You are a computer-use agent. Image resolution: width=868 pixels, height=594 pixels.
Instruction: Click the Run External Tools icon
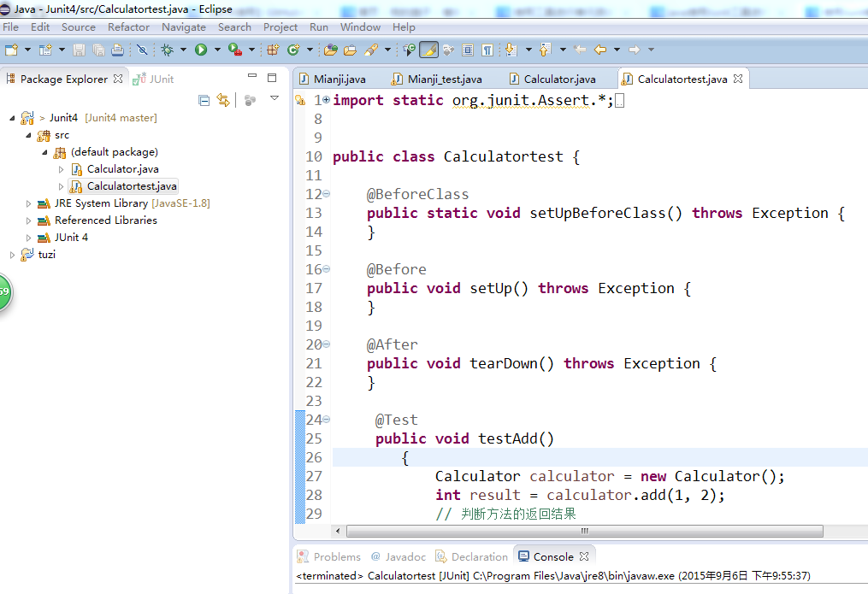tap(234, 50)
